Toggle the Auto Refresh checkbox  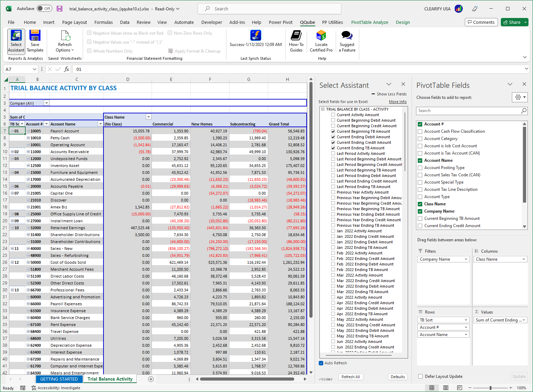pyautogui.click(x=321, y=363)
